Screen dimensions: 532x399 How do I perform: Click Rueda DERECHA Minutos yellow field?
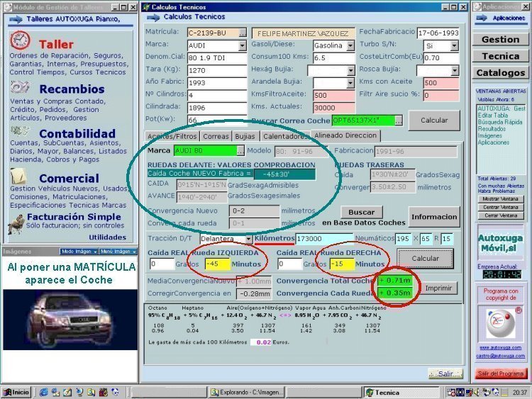pyautogui.click(x=342, y=264)
